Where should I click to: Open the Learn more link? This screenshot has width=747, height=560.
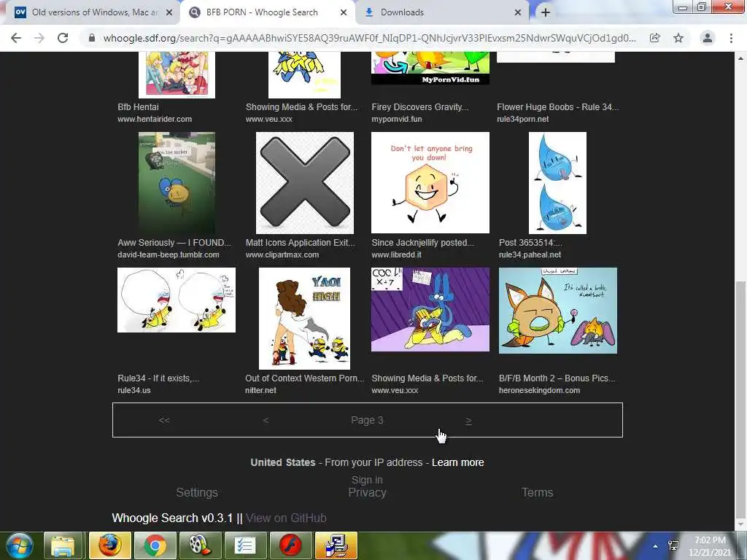(458, 462)
